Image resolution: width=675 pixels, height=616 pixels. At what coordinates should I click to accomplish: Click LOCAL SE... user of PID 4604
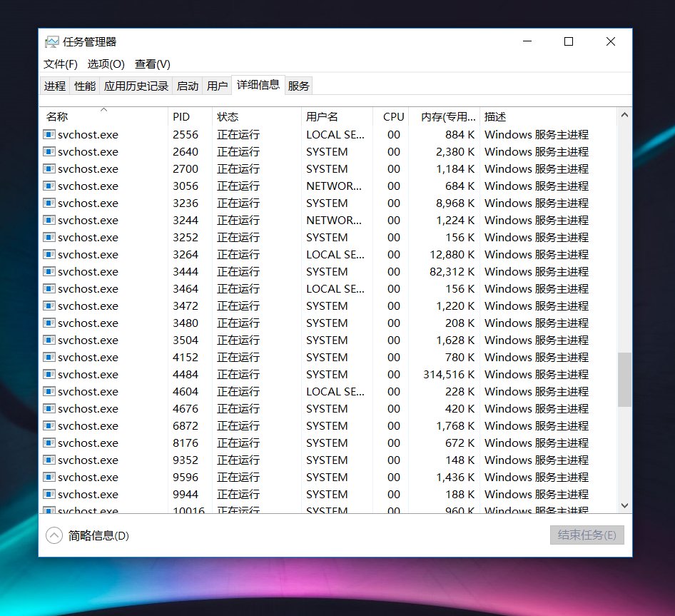point(335,391)
